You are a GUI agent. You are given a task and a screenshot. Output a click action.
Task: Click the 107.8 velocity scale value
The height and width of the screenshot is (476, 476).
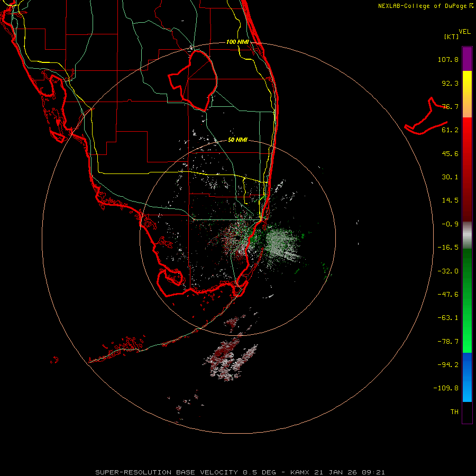click(x=448, y=59)
